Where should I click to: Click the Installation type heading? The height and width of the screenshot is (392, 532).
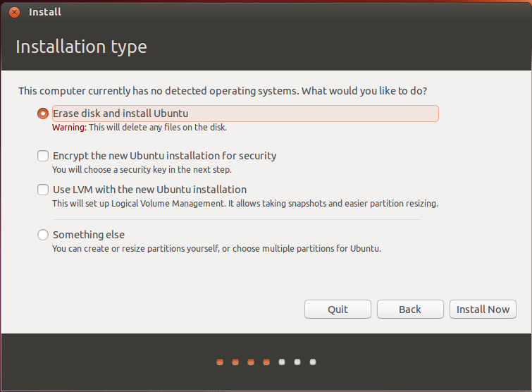point(82,47)
